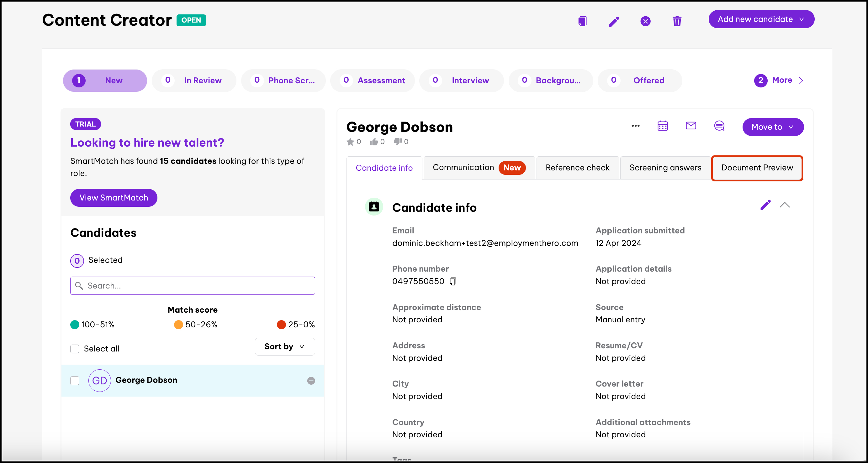
Task: Click the candidate Search field
Action: coord(193,286)
